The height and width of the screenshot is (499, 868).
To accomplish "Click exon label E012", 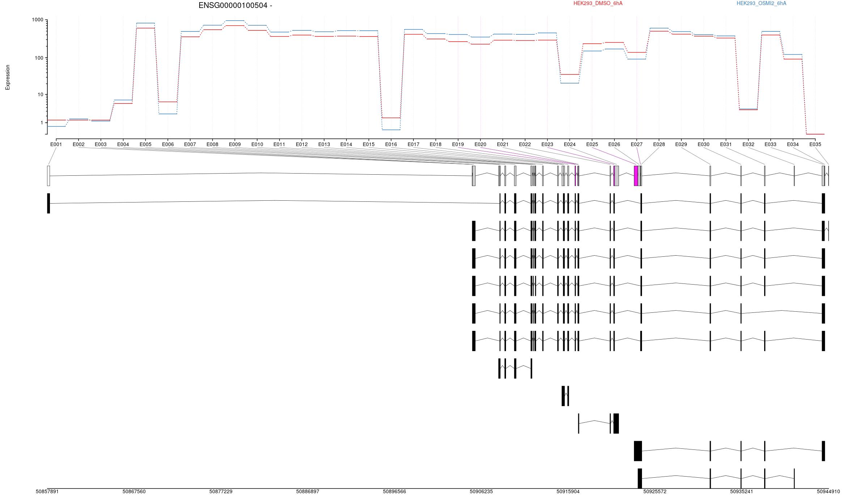I will [302, 144].
